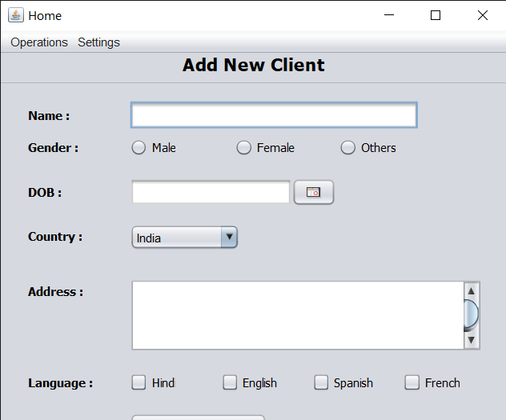
Task: Open the Settings menu
Action: 98,42
